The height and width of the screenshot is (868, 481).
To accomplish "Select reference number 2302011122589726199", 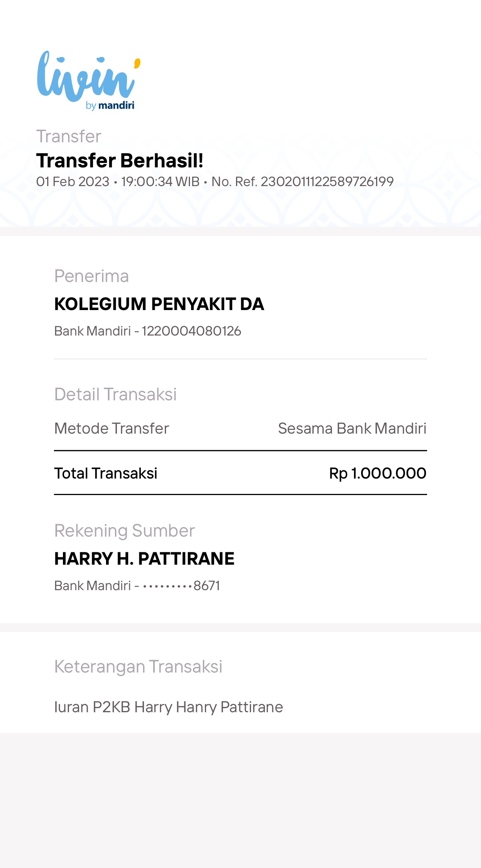I will pos(327,182).
